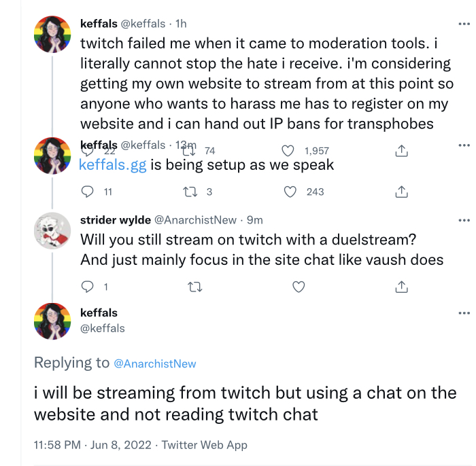Open @AnarchistNew in Replying to line
The height and width of the screenshot is (466, 476).
155,363
